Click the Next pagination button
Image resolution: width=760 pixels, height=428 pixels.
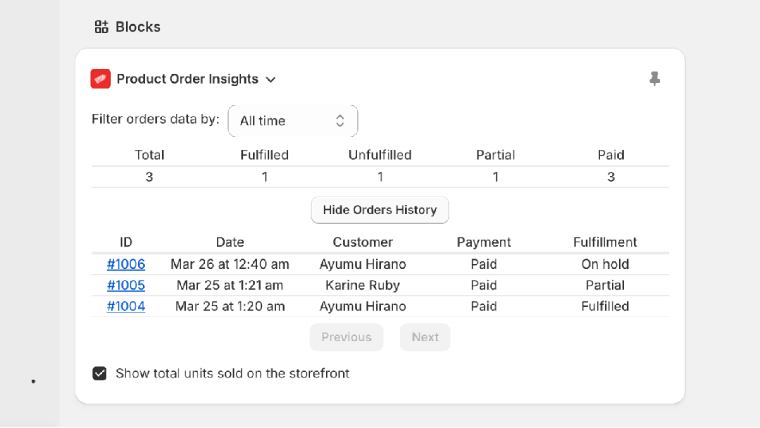click(x=425, y=337)
